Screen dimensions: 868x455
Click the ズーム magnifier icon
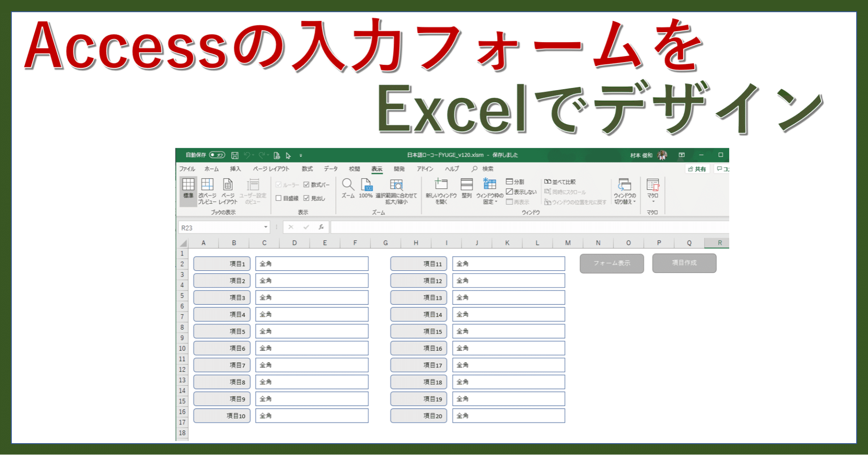[347, 188]
